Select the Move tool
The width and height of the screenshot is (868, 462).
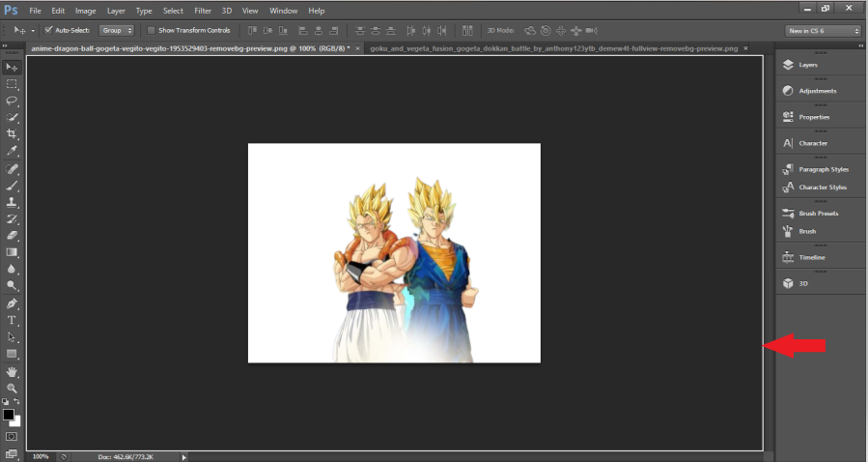click(x=12, y=67)
